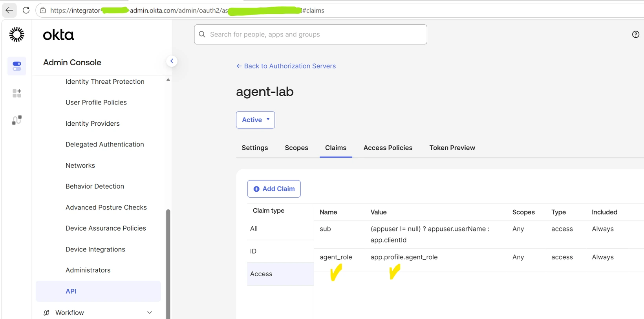Open the toggle-switch icon in the left rail
644x319 pixels.
click(17, 66)
